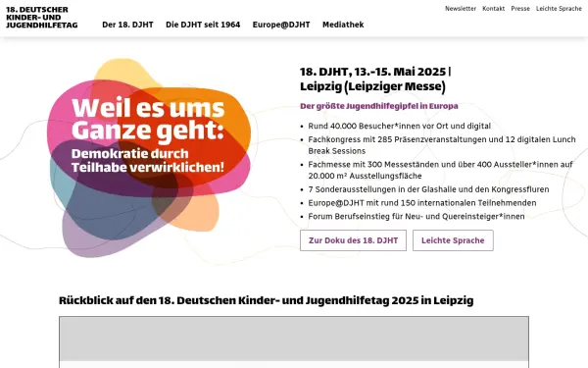
Task: Open the Presse link
Action: tap(520, 9)
